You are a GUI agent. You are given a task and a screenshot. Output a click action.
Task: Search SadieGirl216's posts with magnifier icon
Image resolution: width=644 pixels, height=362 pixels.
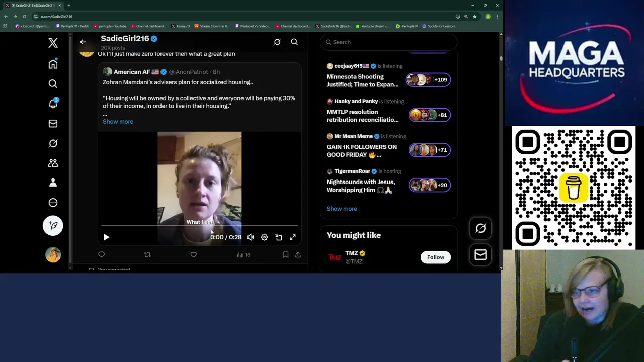pos(294,42)
